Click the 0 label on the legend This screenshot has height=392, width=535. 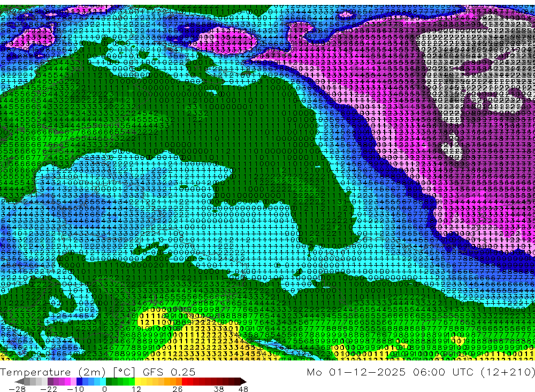coord(104,389)
